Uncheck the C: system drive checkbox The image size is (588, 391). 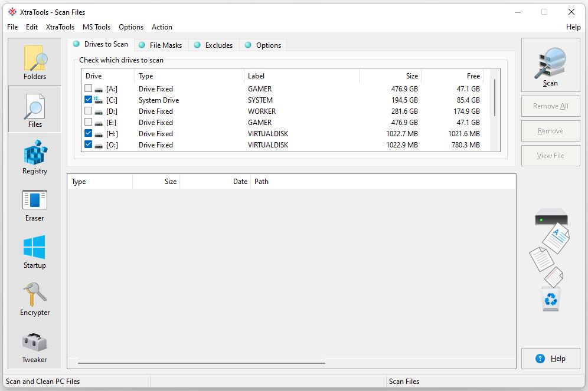[88, 100]
